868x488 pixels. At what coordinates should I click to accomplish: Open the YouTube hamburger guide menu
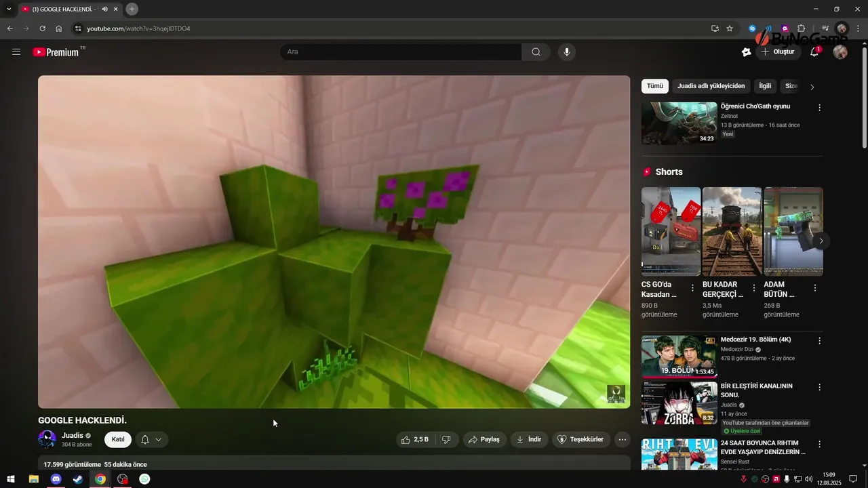16,52
